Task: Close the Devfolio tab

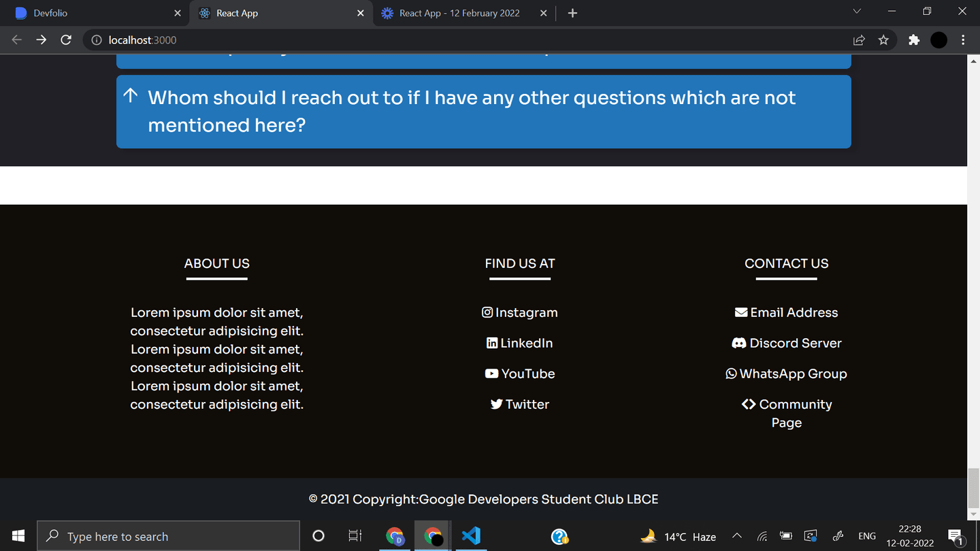Action: [x=178, y=13]
